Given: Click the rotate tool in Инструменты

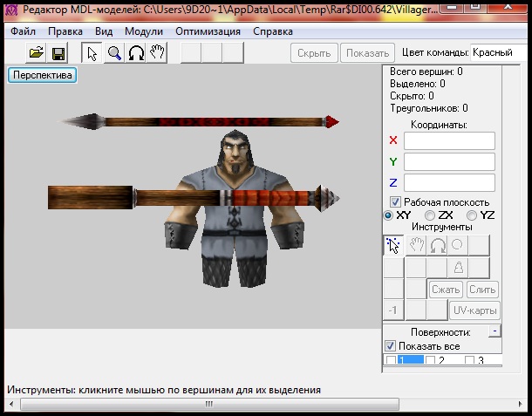Looking at the screenshot, I should [x=437, y=245].
